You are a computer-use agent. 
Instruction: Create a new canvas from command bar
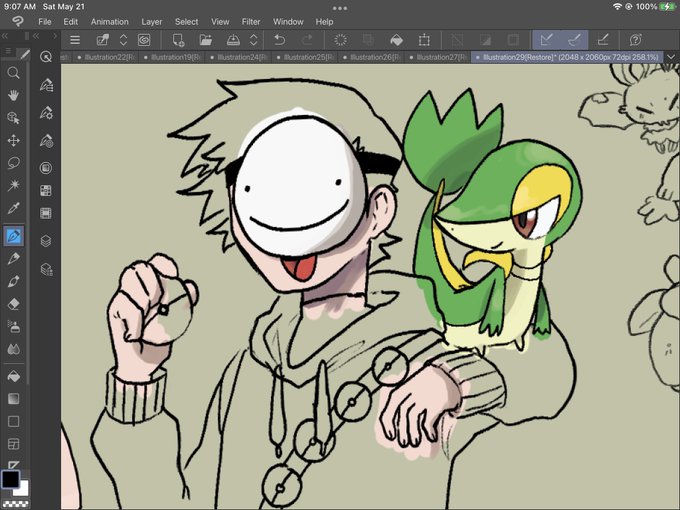[x=178, y=40]
